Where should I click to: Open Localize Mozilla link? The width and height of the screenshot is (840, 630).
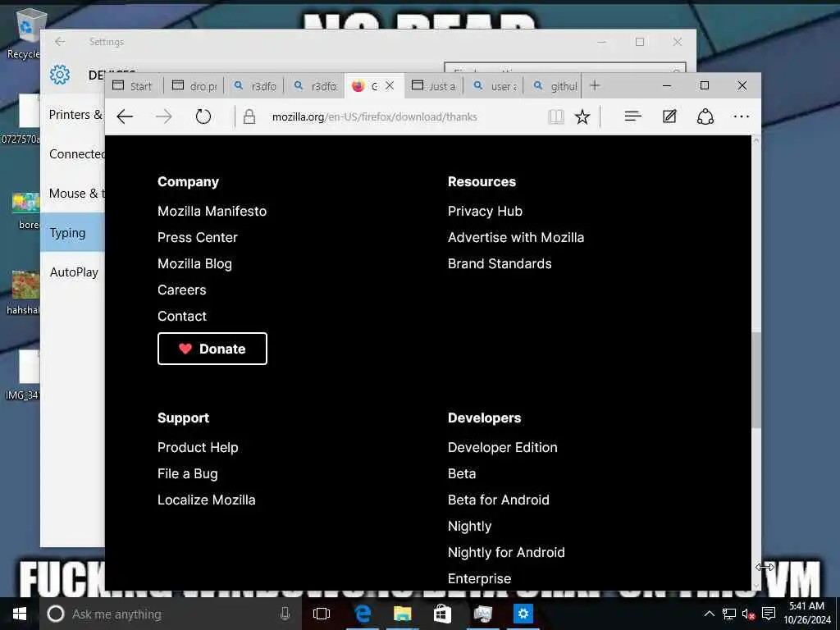(x=207, y=500)
